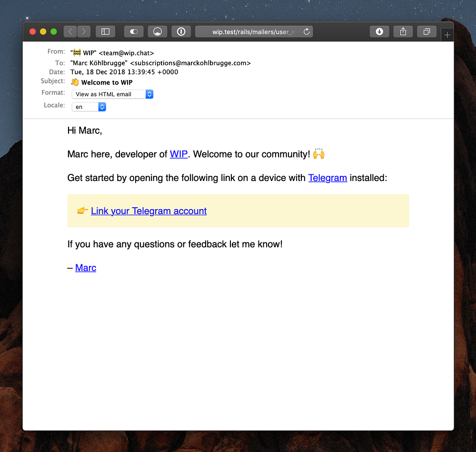The image size is (476, 452).
Task: Follow 'Link your Telegram account' link
Action: click(149, 211)
